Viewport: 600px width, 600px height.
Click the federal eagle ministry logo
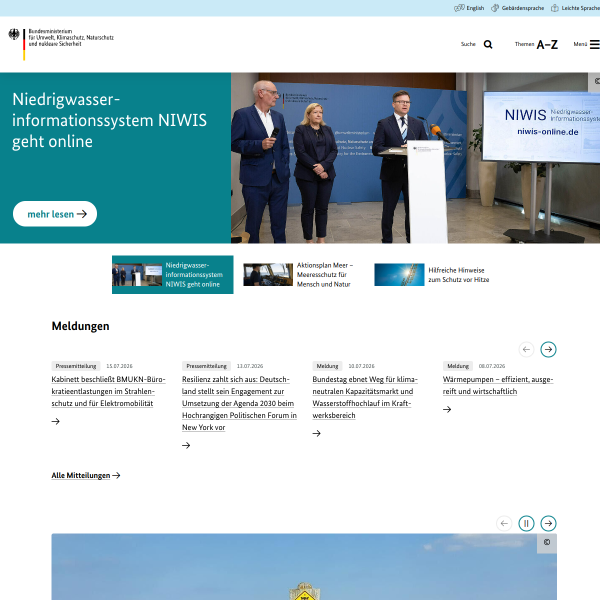pyautogui.click(x=14, y=35)
